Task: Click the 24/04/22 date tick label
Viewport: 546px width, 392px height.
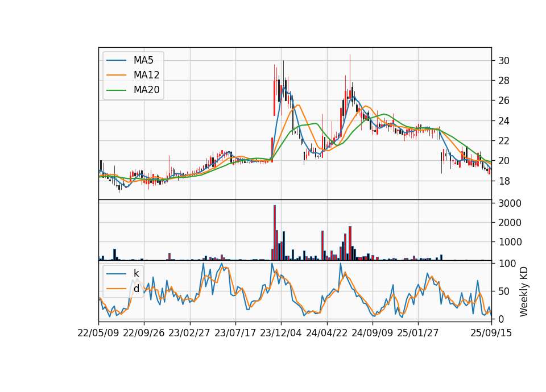Action: pos(326,333)
